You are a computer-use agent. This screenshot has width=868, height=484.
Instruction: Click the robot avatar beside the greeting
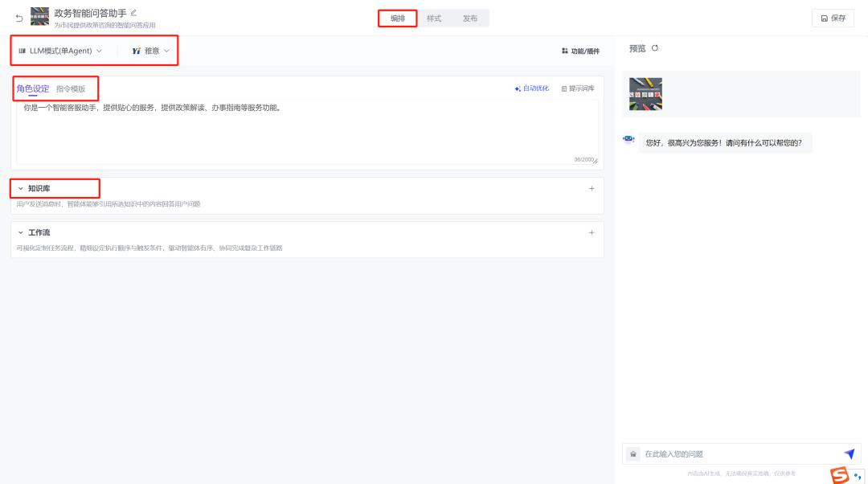[628, 139]
